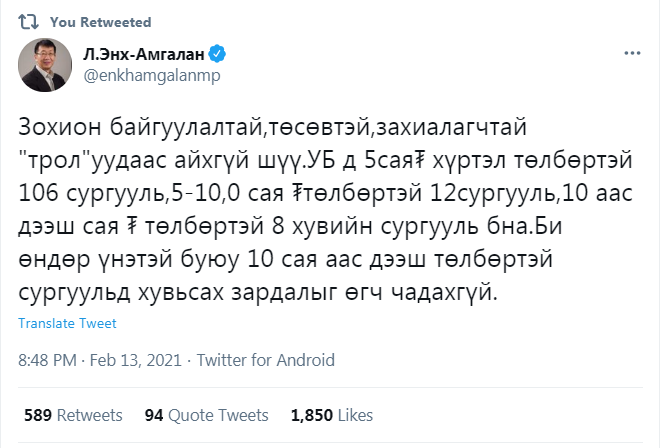Click the word Likes in stats
662x448 pixels.
tap(355, 415)
